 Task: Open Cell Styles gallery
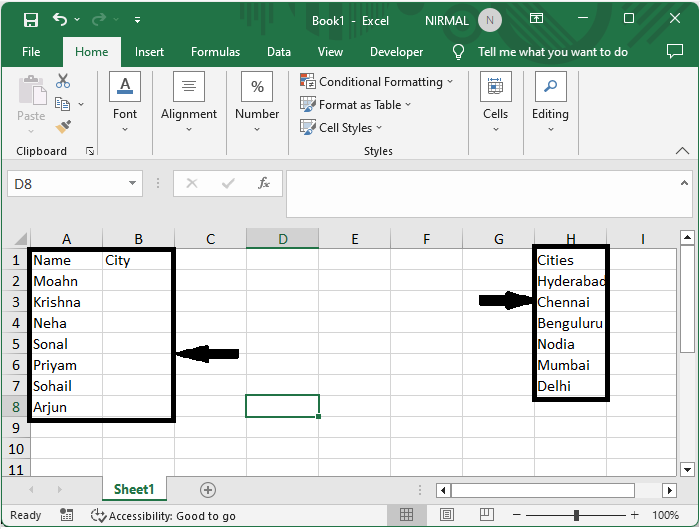point(341,128)
